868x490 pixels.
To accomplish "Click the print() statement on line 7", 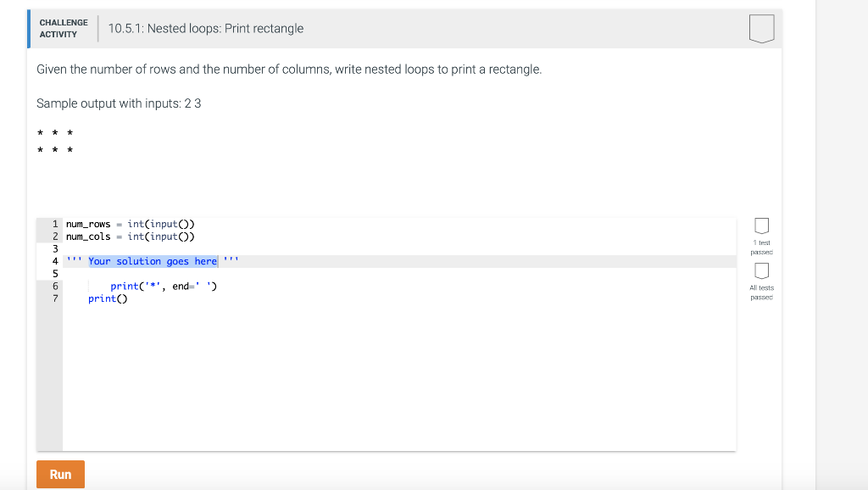I will click(108, 298).
